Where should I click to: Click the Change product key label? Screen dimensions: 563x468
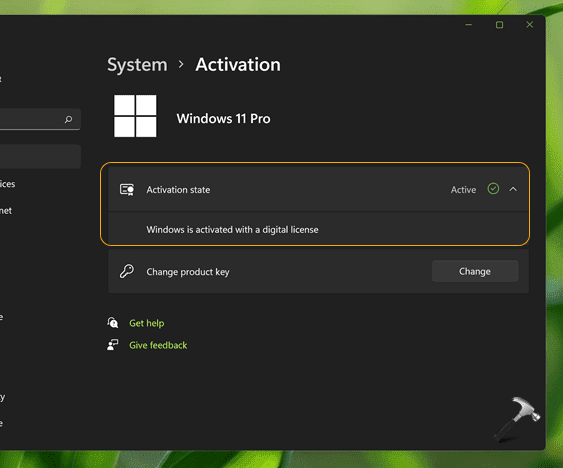[188, 272]
